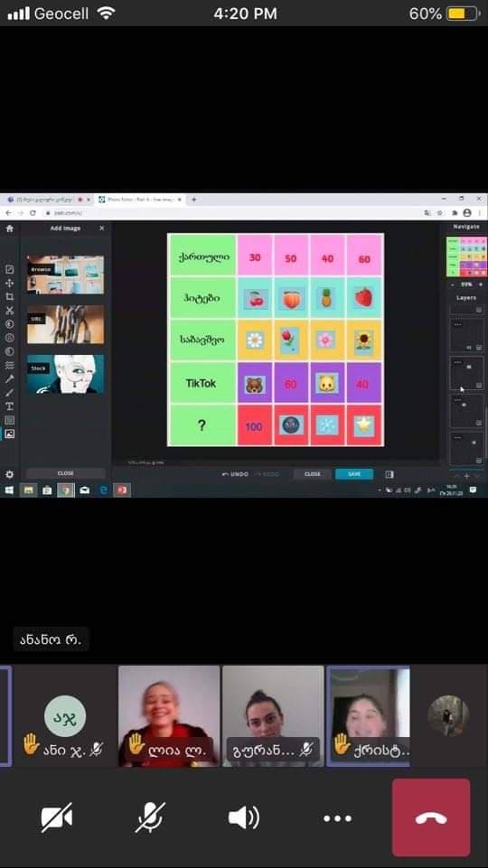Click the blue SAVE button

[354, 474]
